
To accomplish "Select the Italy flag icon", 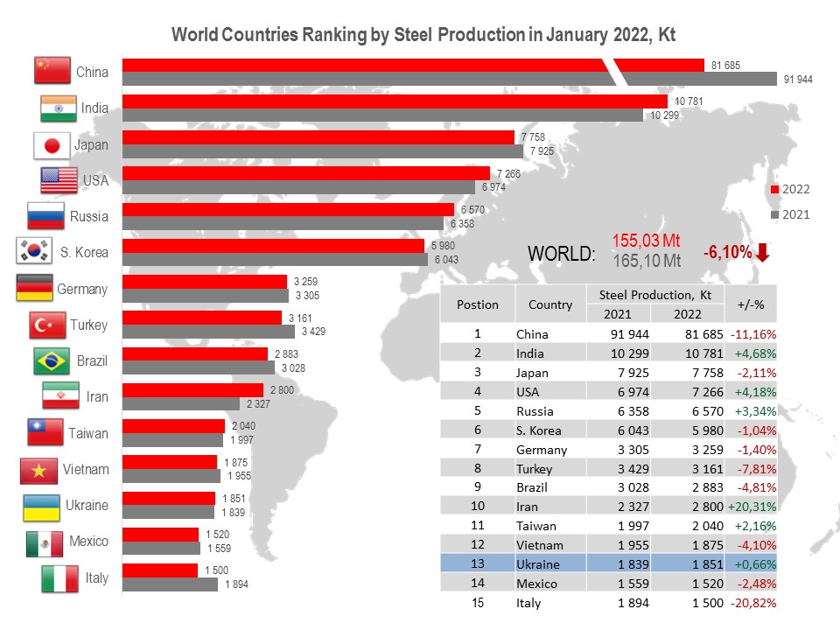I will point(60,578).
